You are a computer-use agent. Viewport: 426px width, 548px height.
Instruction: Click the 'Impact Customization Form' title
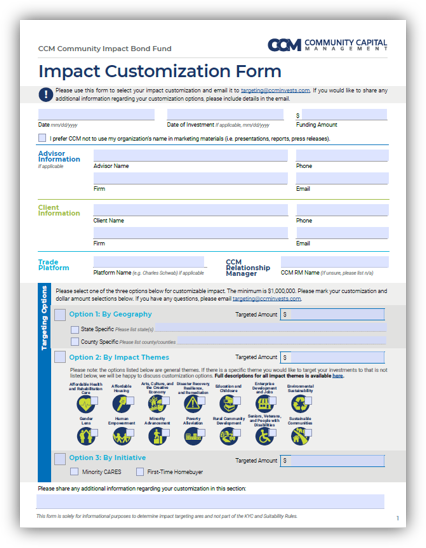(x=160, y=71)
